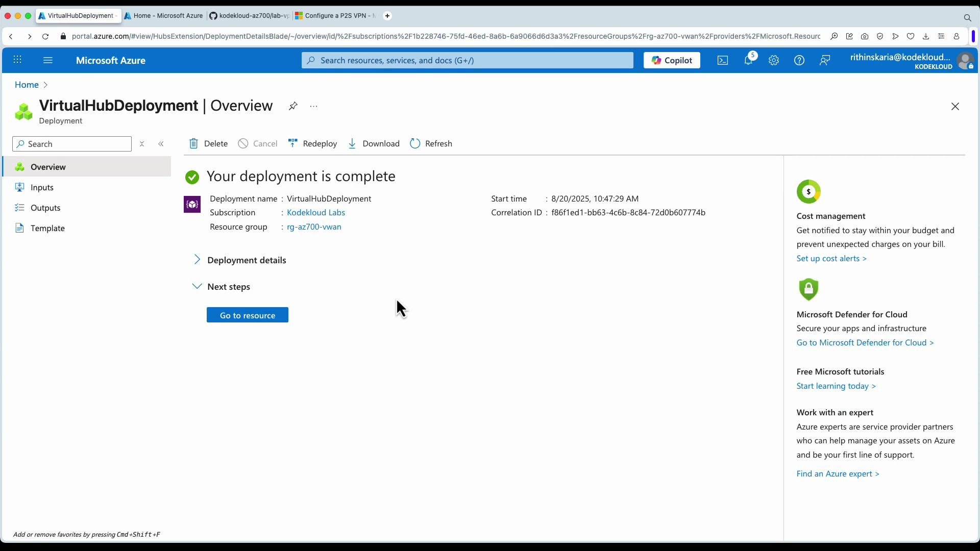This screenshot has height=551, width=980.
Task: Click the browser address bar URL
Action: (446, 36)
